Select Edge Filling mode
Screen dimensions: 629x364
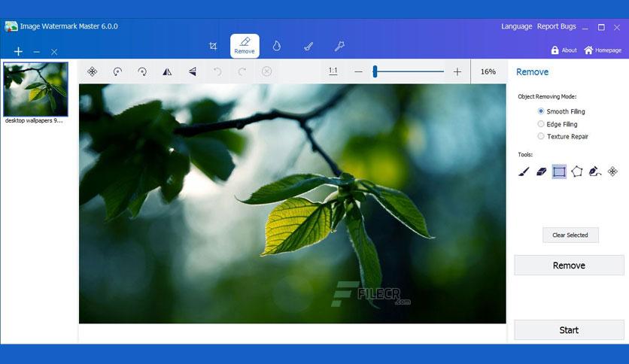(x=541, y=124)
